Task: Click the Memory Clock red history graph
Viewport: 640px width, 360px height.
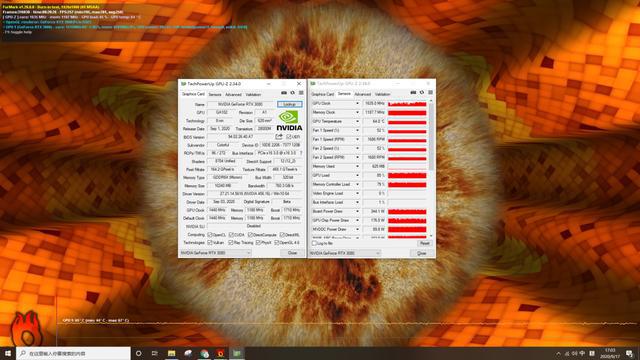Action: pyautogui.click(x=407, y=113)
